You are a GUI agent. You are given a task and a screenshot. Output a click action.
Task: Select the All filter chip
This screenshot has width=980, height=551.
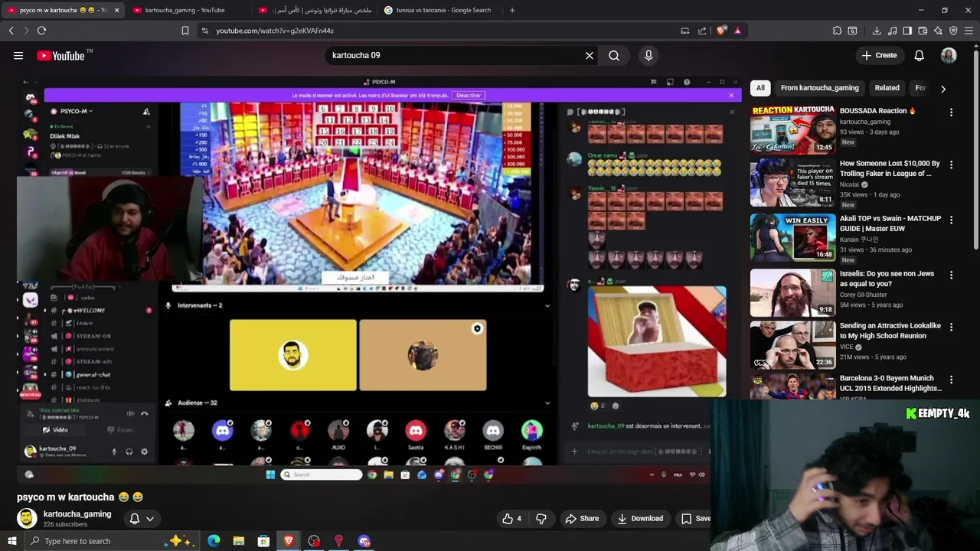(760, 88)
